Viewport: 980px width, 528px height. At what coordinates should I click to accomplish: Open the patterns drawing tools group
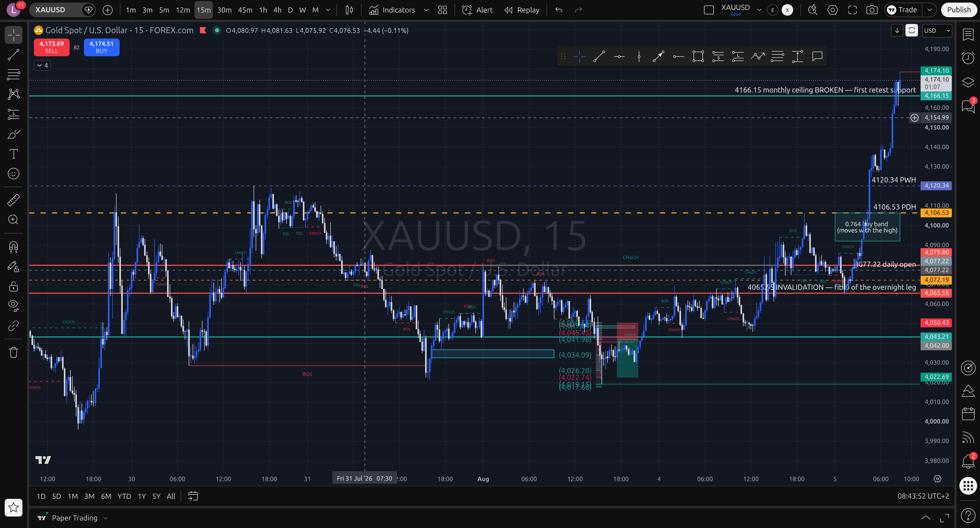coord(14,94)
